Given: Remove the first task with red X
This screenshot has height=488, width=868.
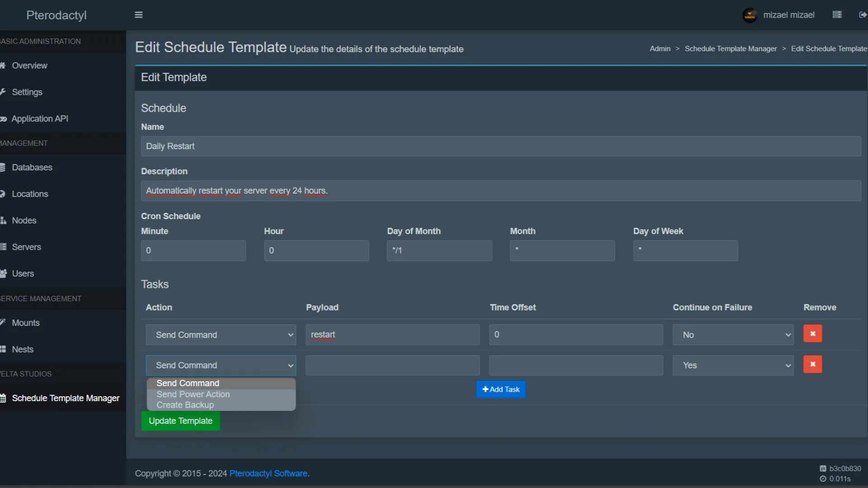Looking at the screenshot, I should (x=812, y=334).
